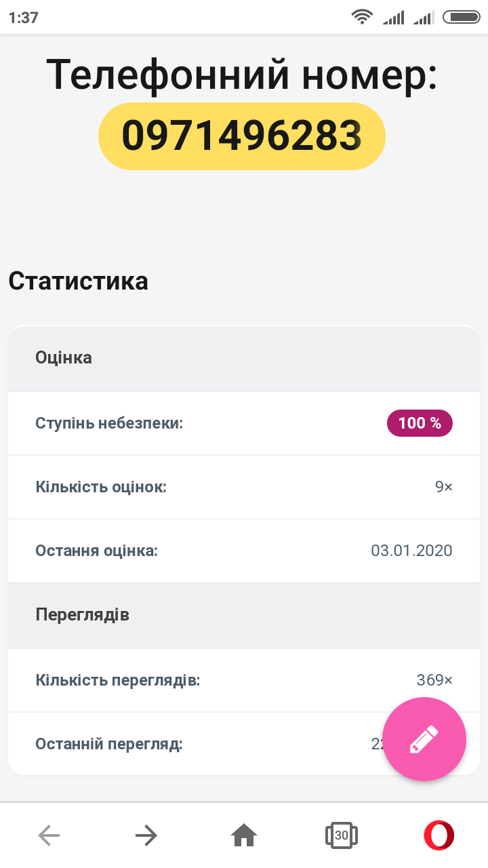The image size is (488, 868).
Task: Tap the Ступінь небезпеки label
Action: [109, 423]
